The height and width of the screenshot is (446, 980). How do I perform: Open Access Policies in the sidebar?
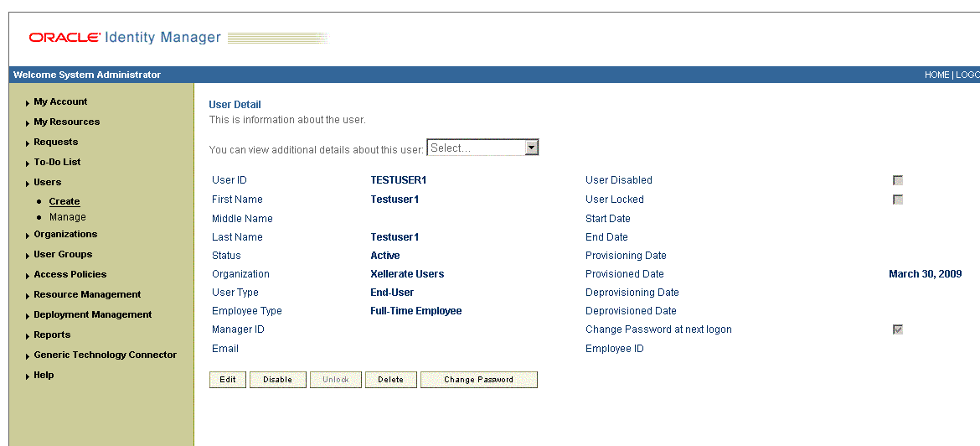coord(70,274)
